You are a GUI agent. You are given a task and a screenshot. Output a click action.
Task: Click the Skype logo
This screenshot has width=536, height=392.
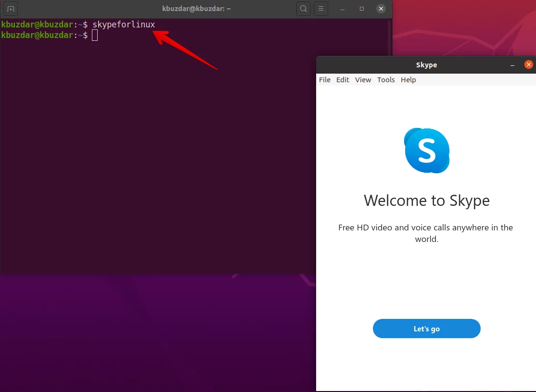coord(427,151)
